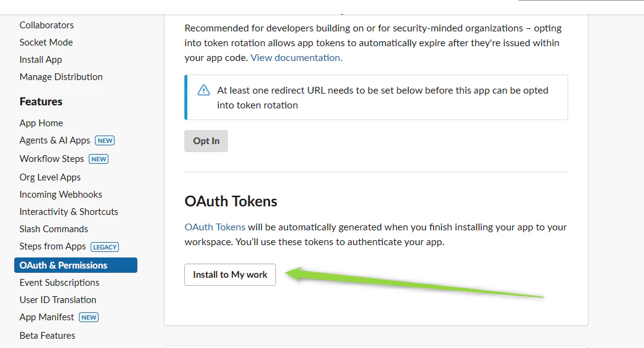Go to Socket Mode page
Image resolution: width=644 pixels, height=348 pixels.
click(46, 42)
